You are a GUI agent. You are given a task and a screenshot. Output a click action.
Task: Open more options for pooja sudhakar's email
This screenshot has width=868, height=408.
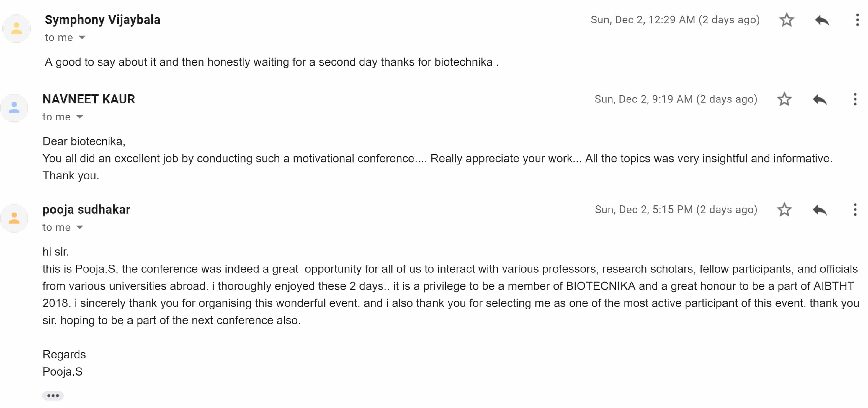(x=855, y=209)
